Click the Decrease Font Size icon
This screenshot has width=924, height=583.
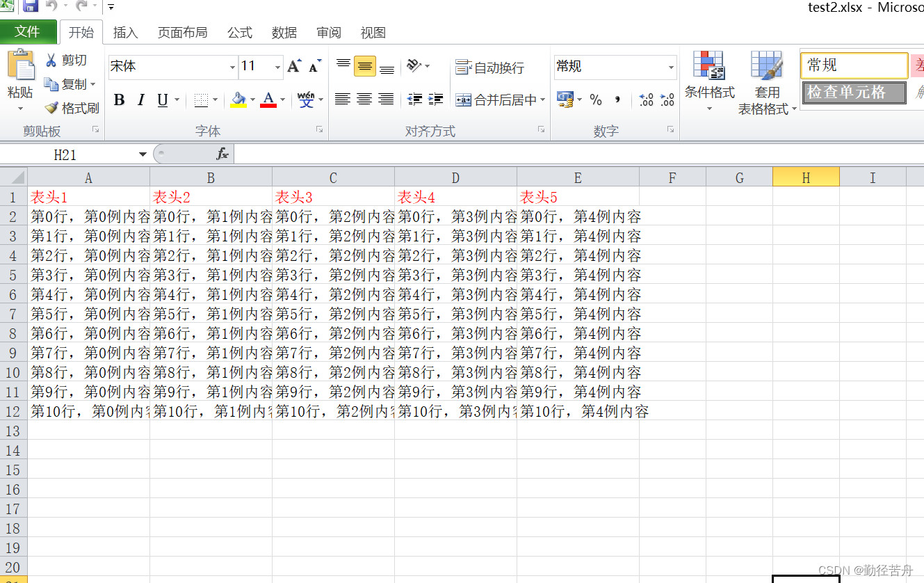315,66
